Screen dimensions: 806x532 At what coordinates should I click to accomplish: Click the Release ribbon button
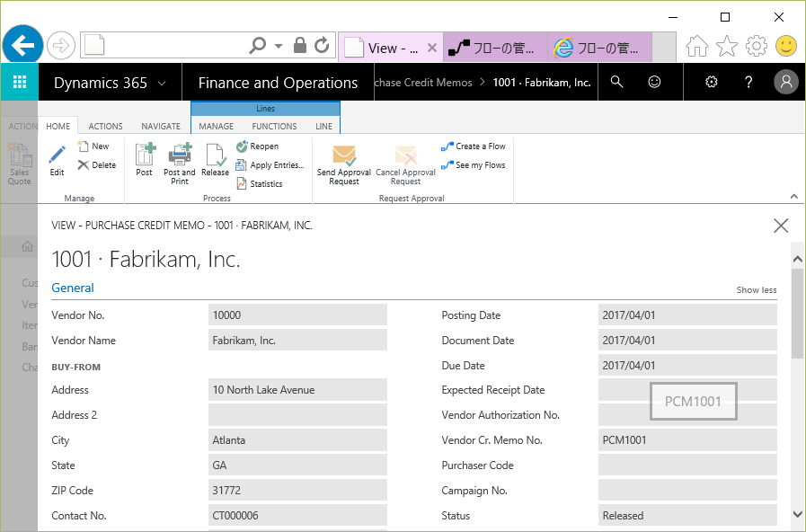[x=215, y=160]
